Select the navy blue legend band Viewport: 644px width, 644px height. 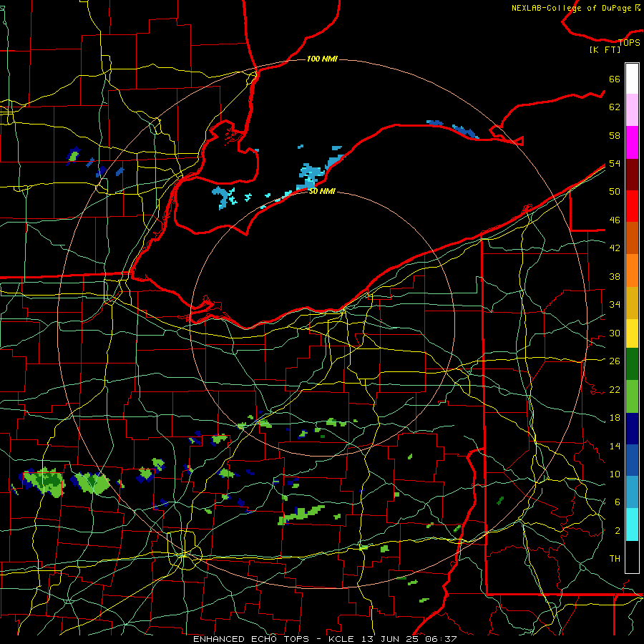pyautogui.click(x=632, y=429)
